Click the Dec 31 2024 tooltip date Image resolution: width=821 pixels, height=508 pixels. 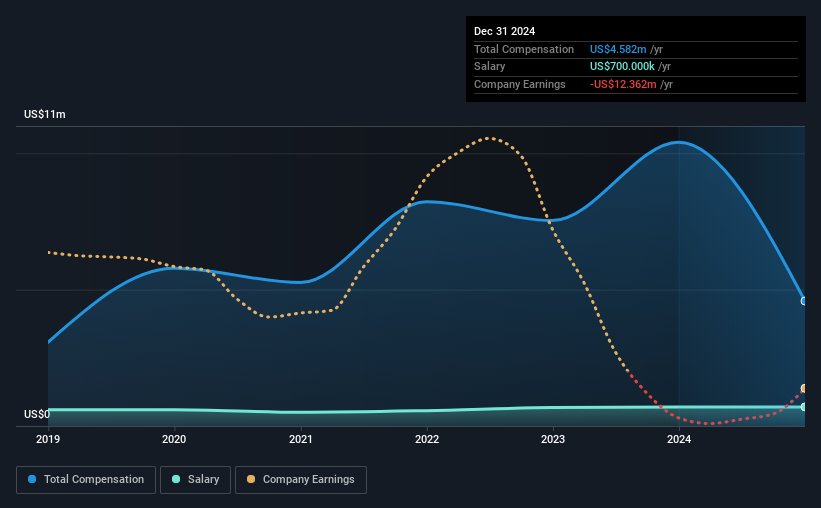(x=504, y=31)
